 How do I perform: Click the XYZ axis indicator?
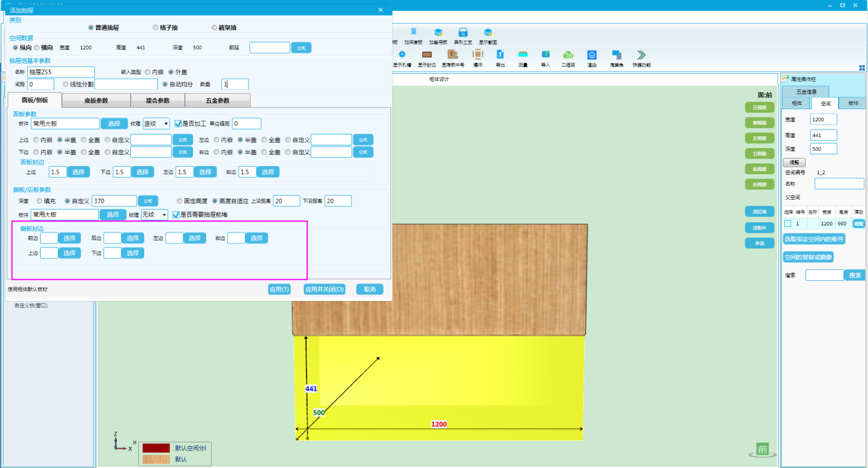(122, 442)
